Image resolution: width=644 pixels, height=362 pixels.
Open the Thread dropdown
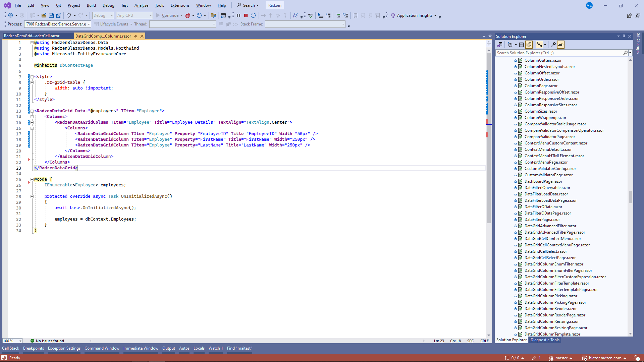182,24
